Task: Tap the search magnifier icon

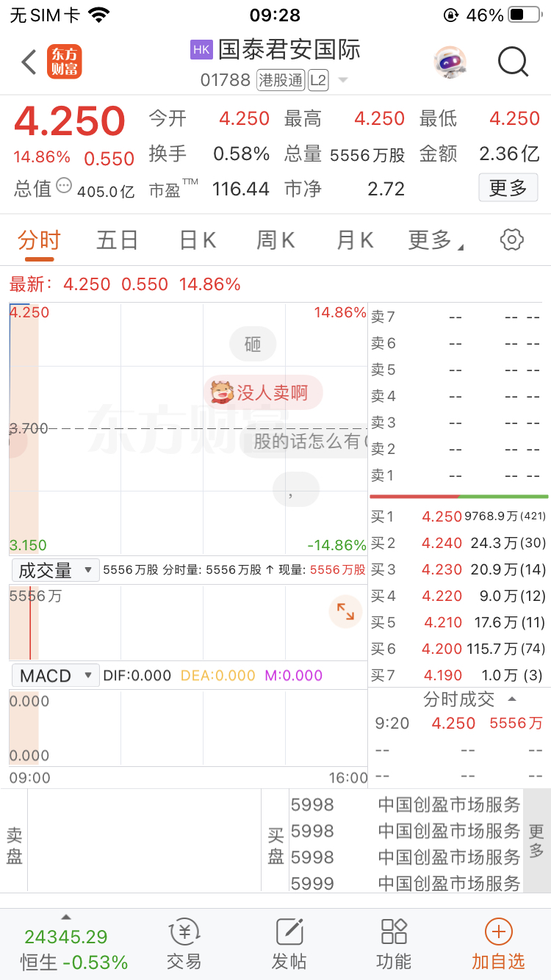Action: point(513,62)
